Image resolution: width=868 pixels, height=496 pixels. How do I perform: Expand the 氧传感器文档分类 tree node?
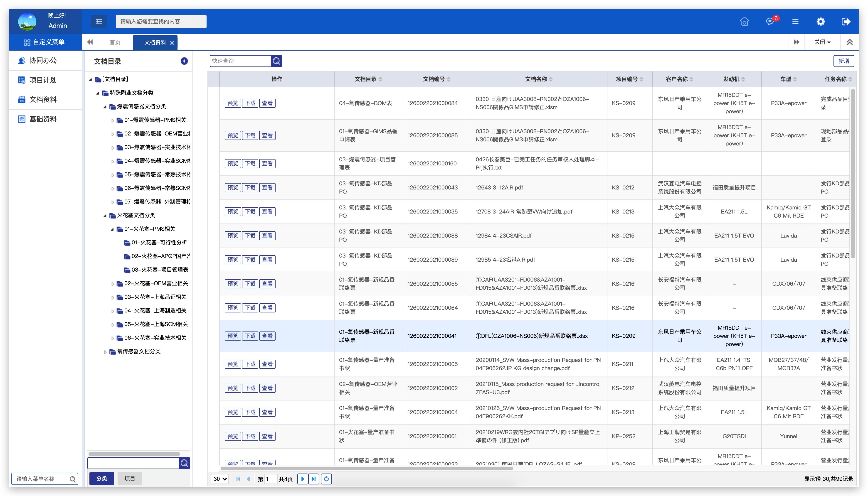coord(105,351)
